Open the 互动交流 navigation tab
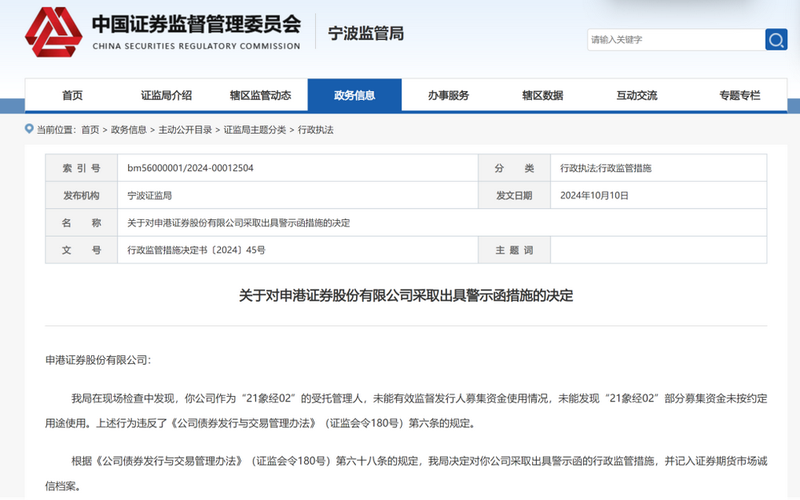The height and width of the screenshot is (500, 800). coord(637,95)
